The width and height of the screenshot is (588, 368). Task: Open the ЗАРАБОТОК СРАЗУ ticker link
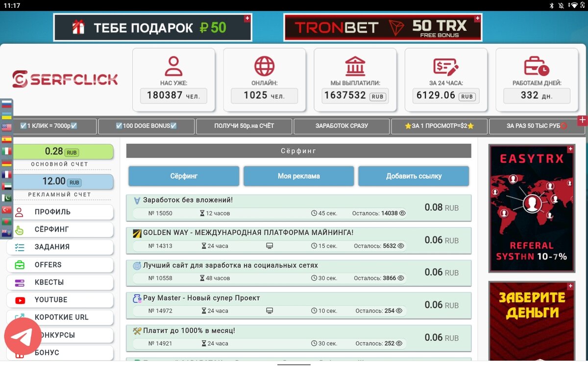coord(342,126)
